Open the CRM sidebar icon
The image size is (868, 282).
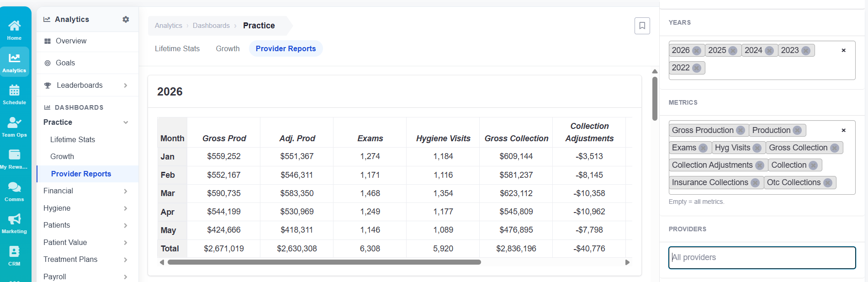point(14,256)
